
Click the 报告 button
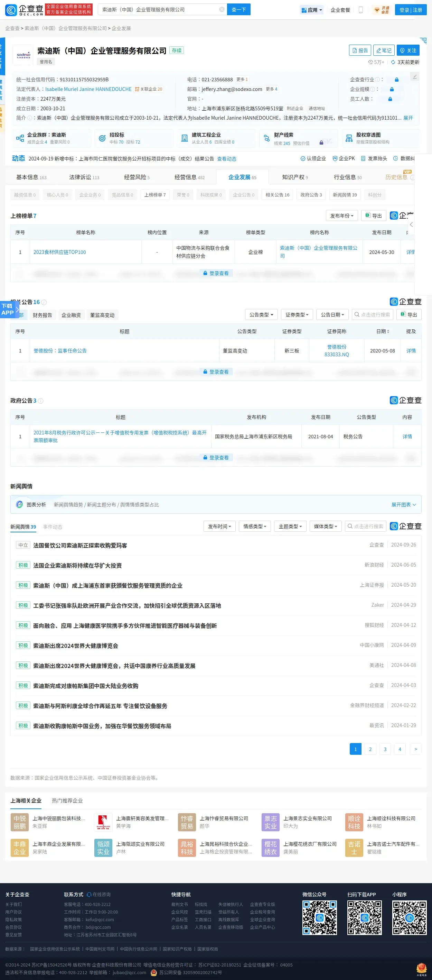tap(360, 50)
